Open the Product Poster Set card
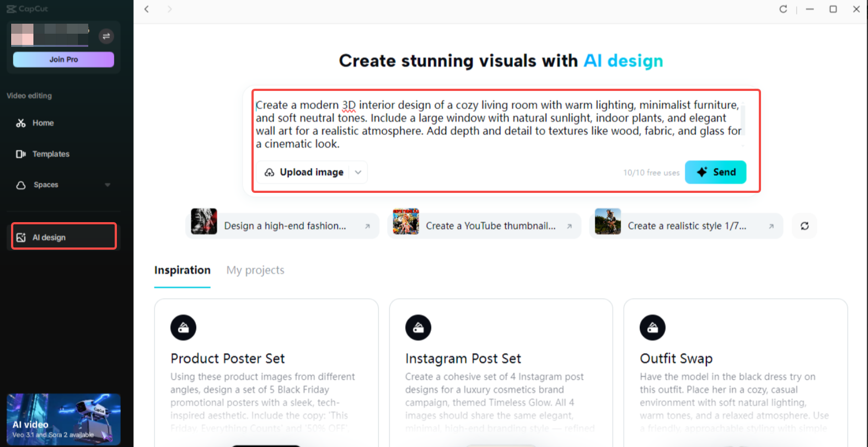The width and height of the screenshot is (868, 447). (266, 373)
